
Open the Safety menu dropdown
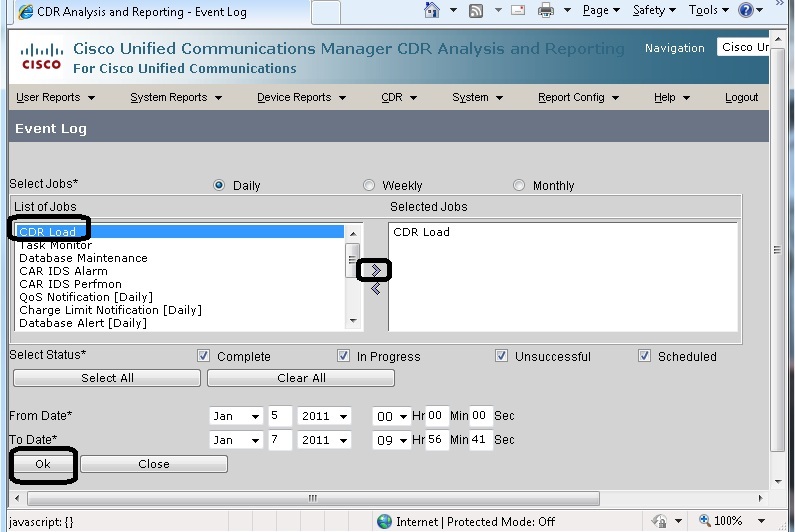tap(654, 10)
